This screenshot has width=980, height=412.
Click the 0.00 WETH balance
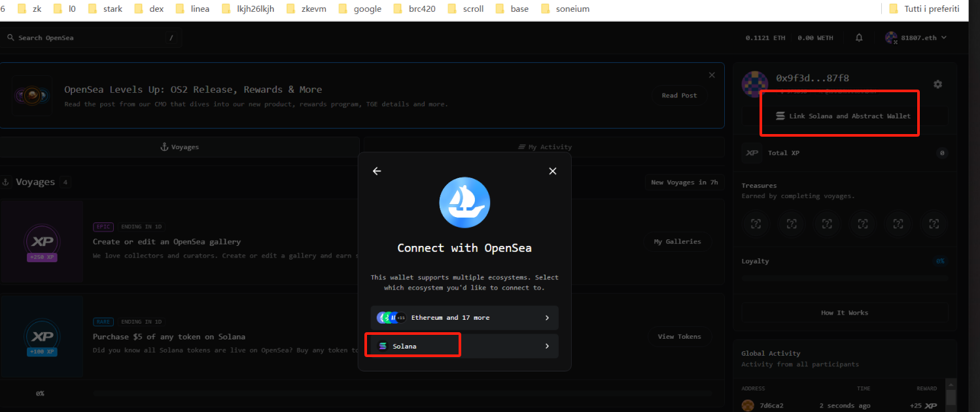tap(815, 38)
